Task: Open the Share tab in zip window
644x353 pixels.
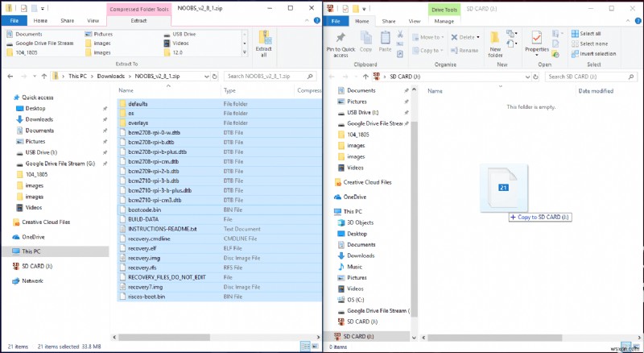Action: (x=68, y=20)
